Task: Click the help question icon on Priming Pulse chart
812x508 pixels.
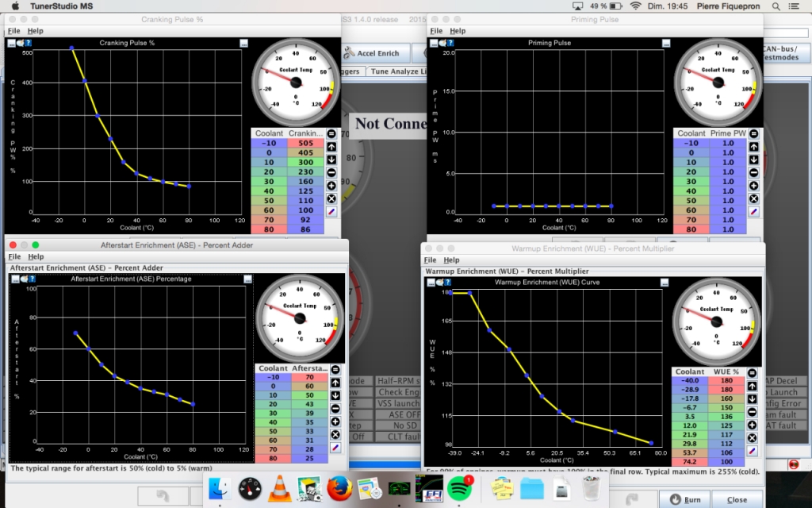Action: tap(450, 43)
